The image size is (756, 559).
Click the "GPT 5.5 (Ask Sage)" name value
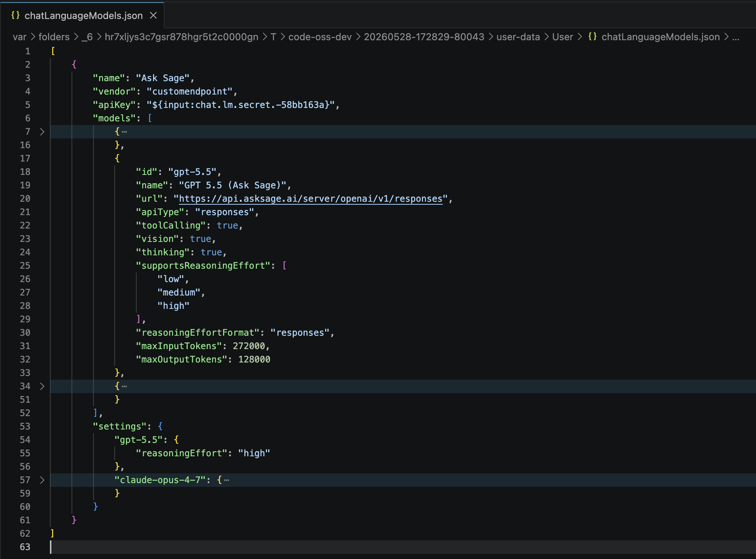click(x=233, y=185)
